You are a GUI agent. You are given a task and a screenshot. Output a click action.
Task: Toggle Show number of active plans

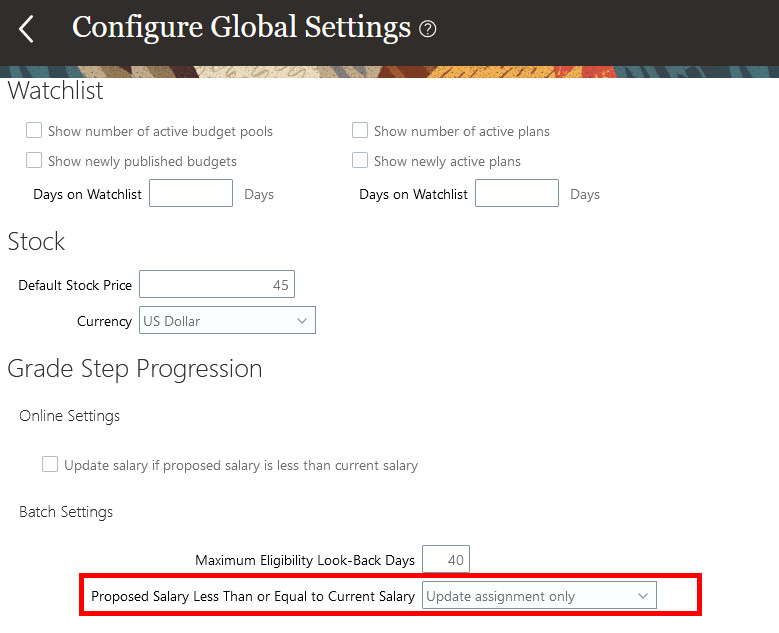(361, 131)
